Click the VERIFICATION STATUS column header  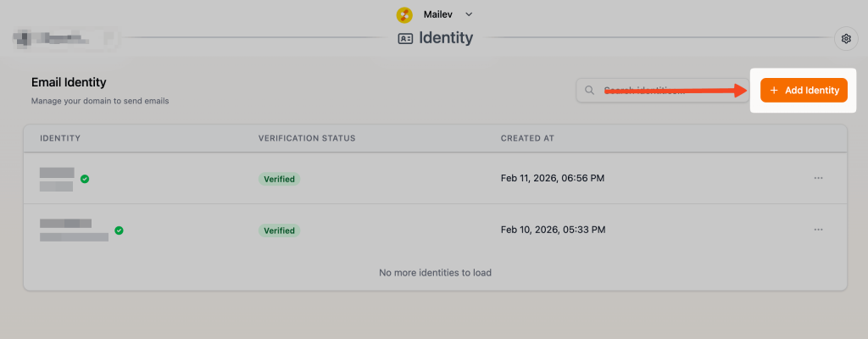[307, 138]
